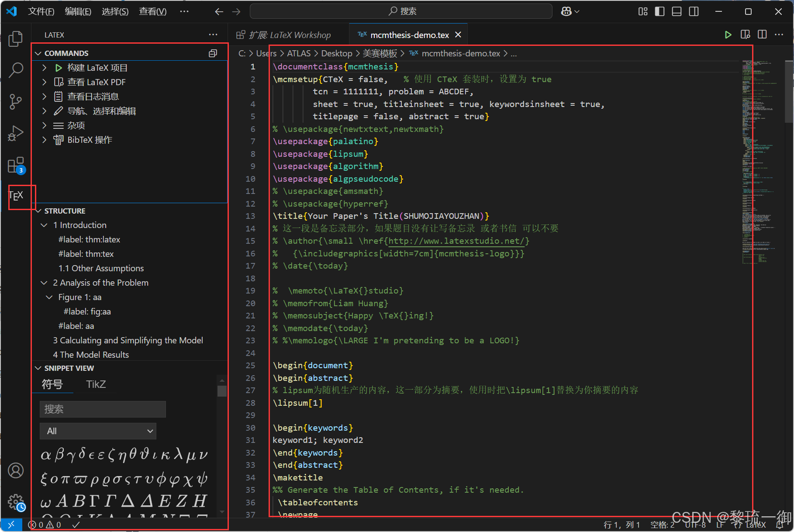
Task: Collapse 1 Introduction in structure tree
Action: pos(44,225)
